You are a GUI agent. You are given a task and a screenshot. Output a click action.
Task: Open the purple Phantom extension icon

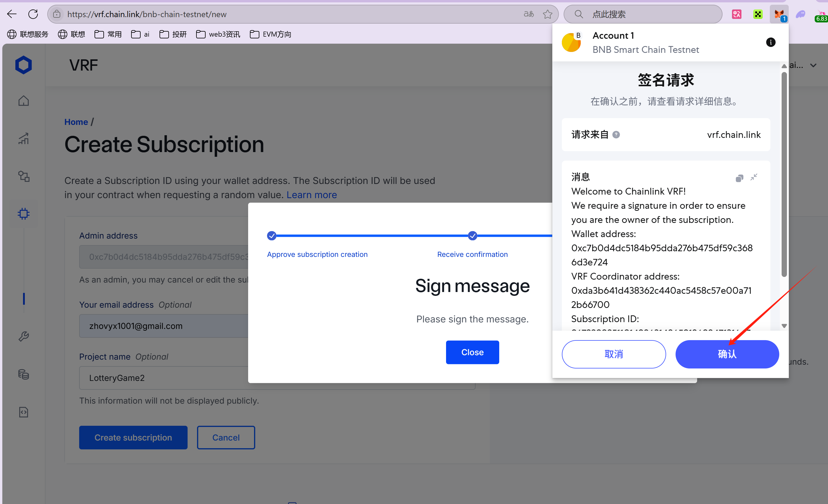(x=801, y=14)
